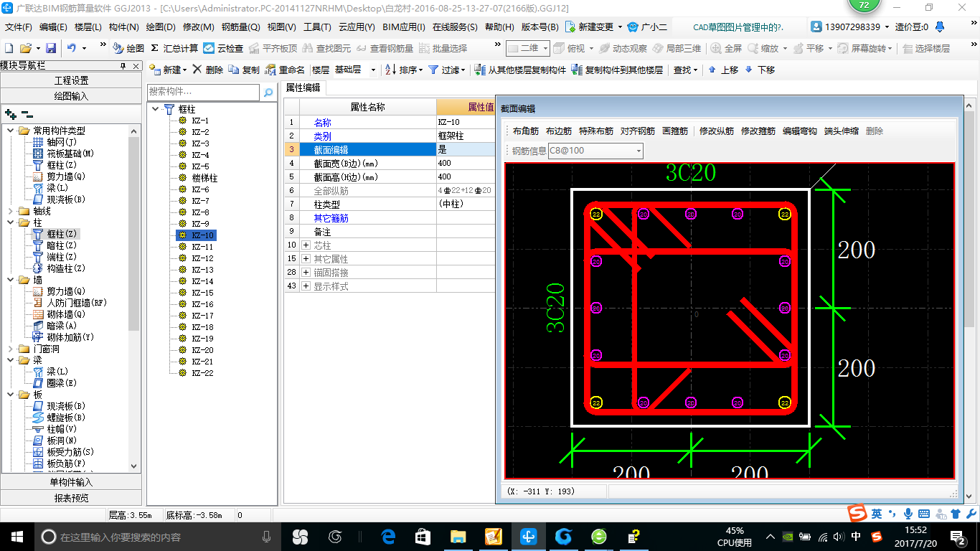Switch to 属性编辑 tab
Image resolution: width=980 pixels, height=551 pixels.
(303, 88)
